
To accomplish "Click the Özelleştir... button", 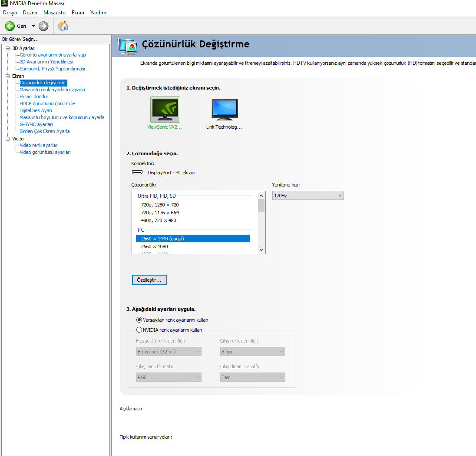I will [x=149, y=280].
